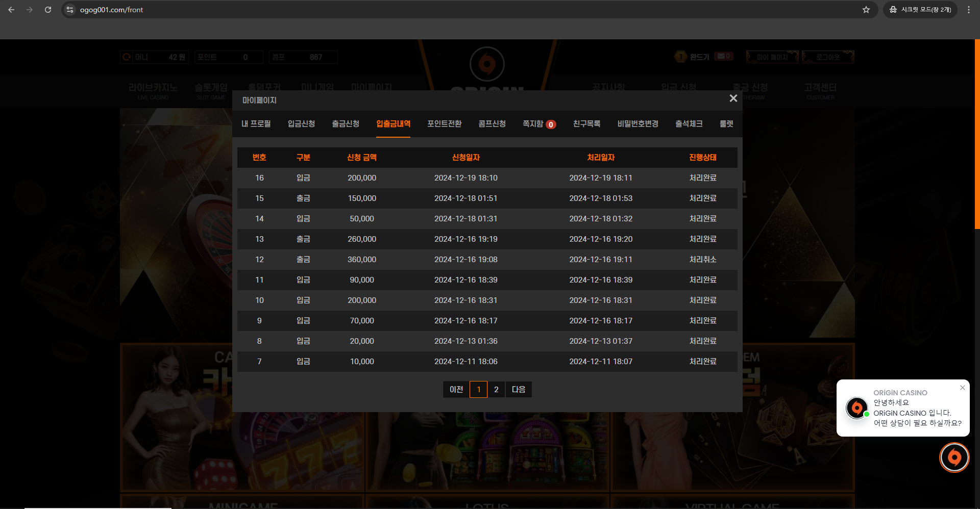The image size is (980, 509).
Task: Click the 10,000 amount cell
Action: [x=362, y=362]
